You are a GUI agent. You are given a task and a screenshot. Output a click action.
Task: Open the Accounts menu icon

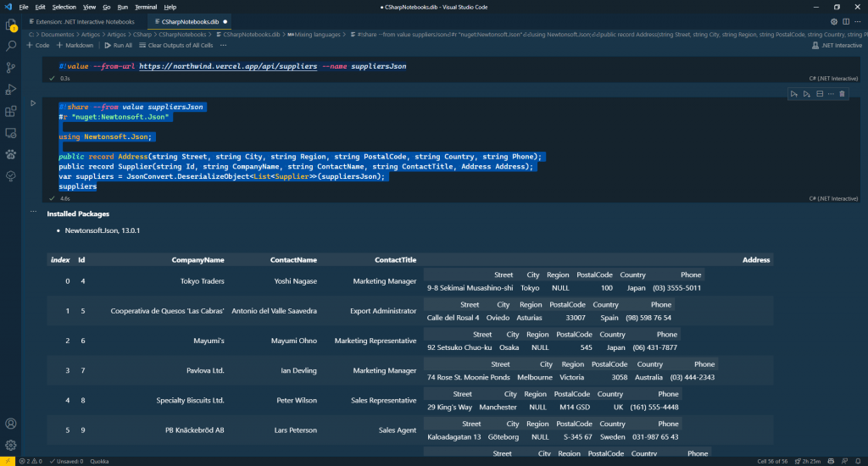10,424
